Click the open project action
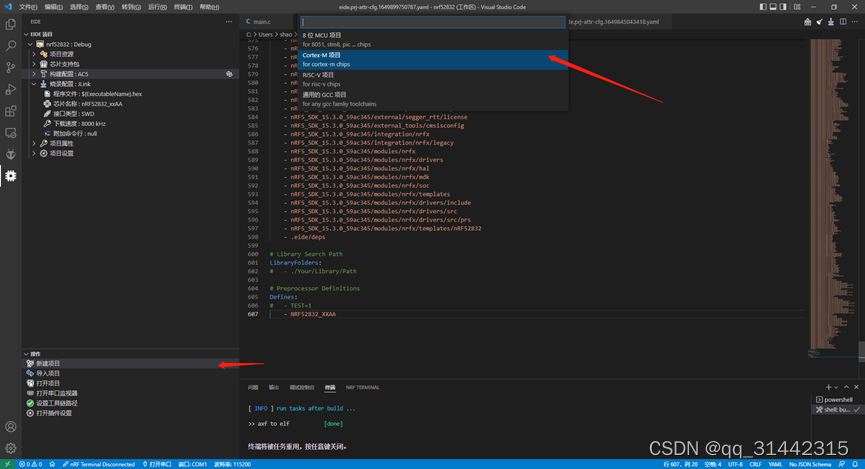Viewport: 865px width, 469px height. 130,383
